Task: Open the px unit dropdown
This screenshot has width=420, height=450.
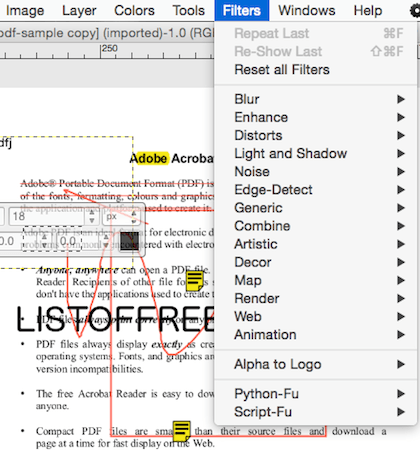Action: (x=121, y=216)
